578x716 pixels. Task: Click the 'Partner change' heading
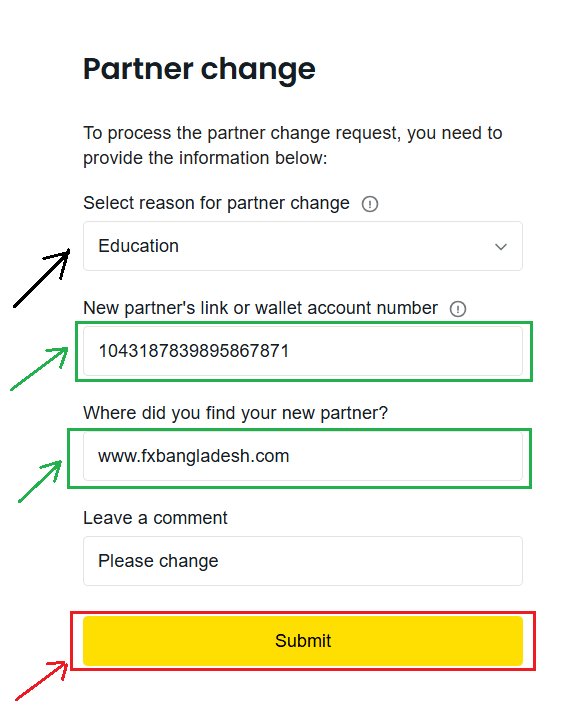point(199,69)
